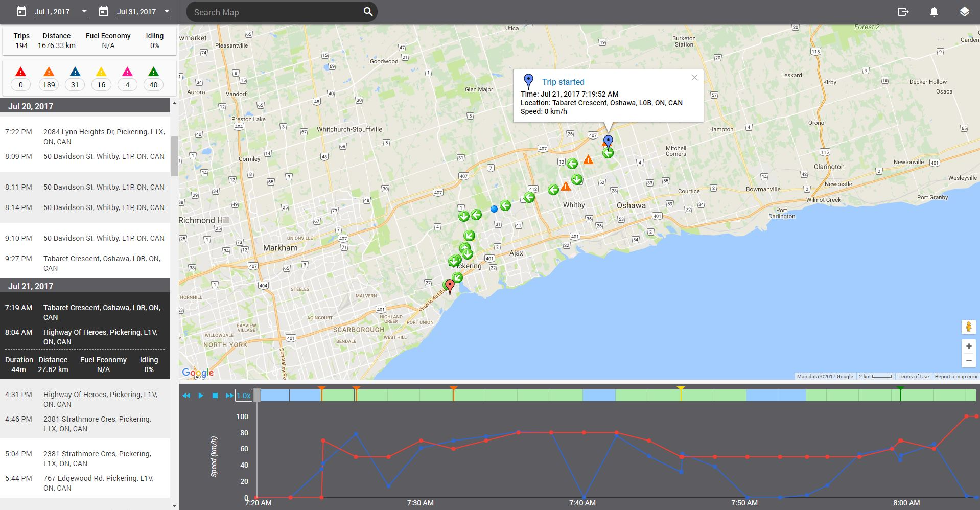Change the 1.0x playback speed
The width and height of the screenshot is (980, 510).
tap(244, 396)
